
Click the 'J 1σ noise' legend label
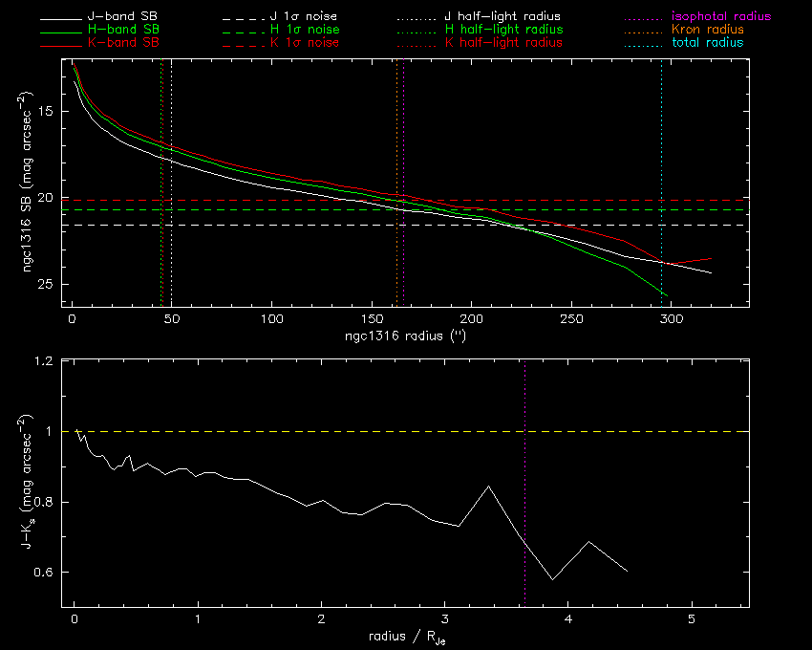point(304,16)
